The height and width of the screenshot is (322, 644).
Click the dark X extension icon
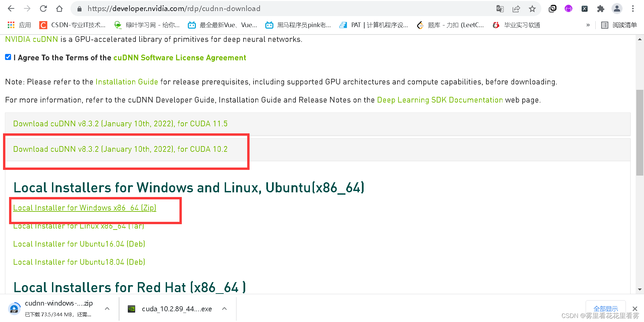click(585, 9)
